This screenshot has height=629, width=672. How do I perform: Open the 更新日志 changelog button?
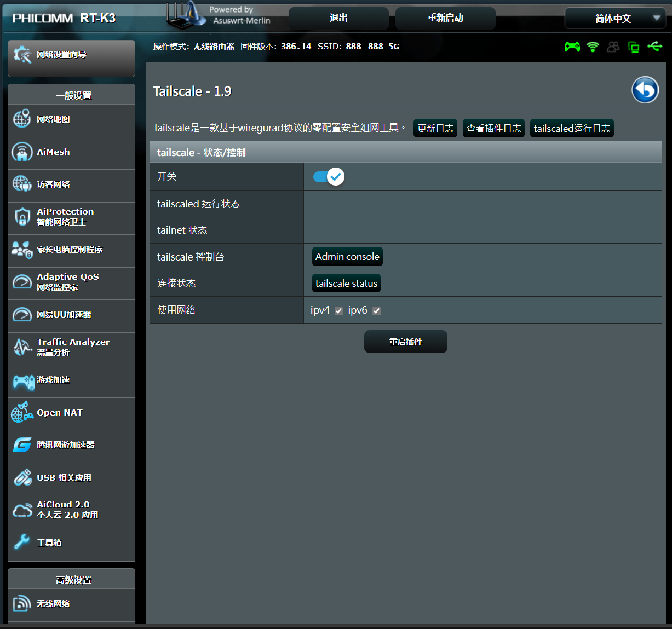(x=435, y=128)
